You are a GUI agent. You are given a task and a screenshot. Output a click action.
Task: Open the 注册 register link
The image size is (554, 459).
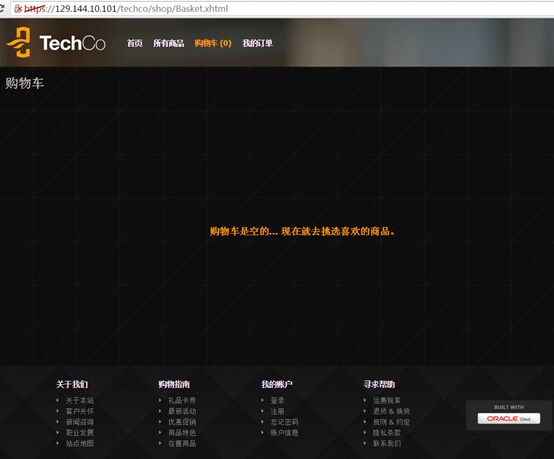click(277, 411)
